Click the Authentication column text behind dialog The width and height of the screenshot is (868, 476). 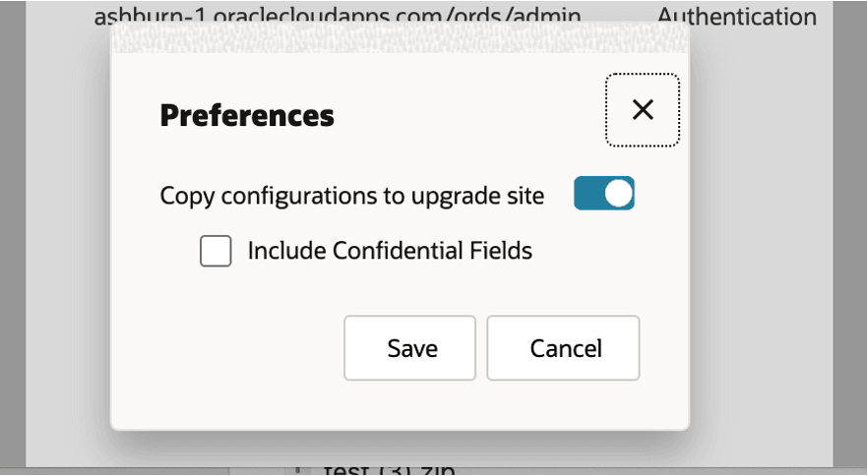click(737, 16)
